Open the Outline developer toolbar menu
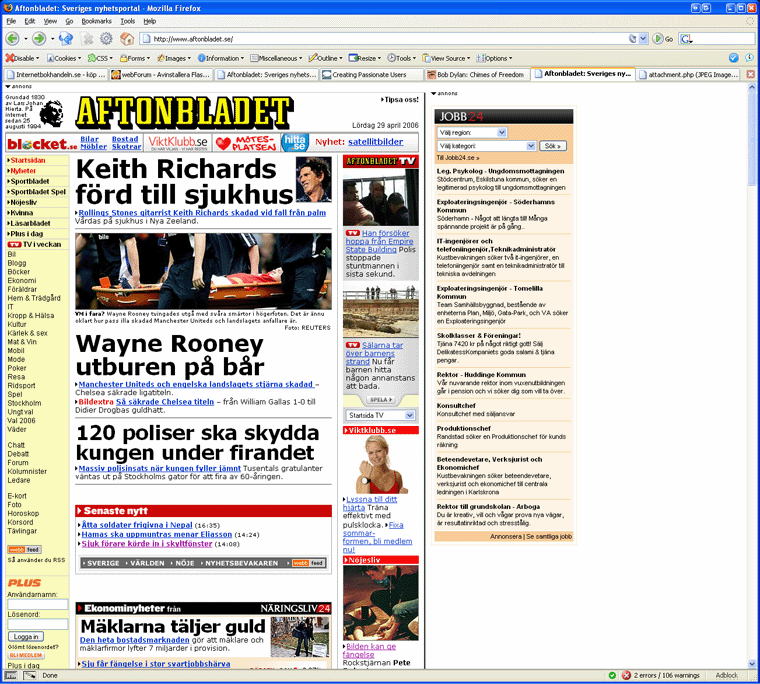This screenshot has width=760, height=684. (x=325, y=58)
